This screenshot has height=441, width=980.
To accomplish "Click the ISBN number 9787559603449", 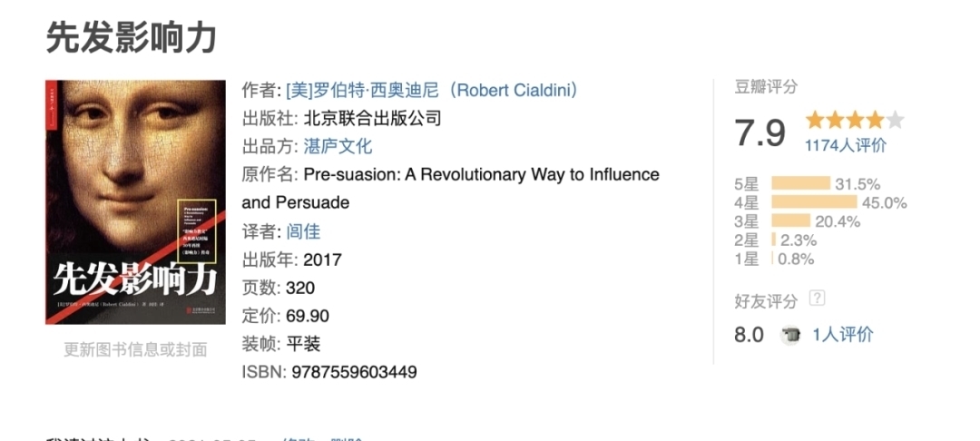I will click(x=355, y=372).
